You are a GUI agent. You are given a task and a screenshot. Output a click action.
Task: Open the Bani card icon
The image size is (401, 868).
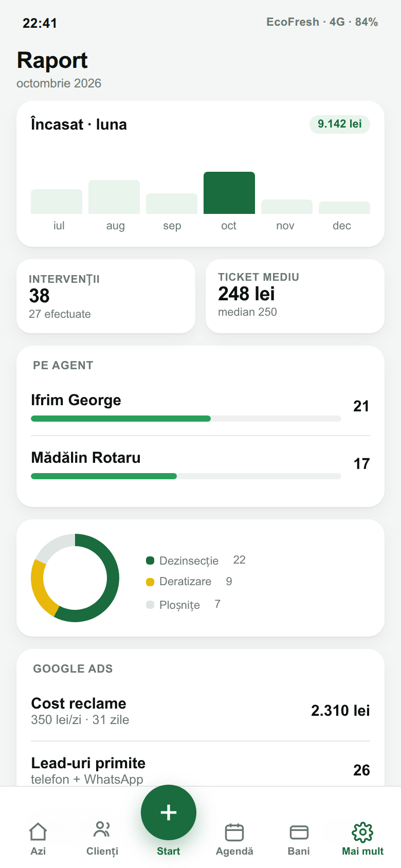(x=299, y=832)
